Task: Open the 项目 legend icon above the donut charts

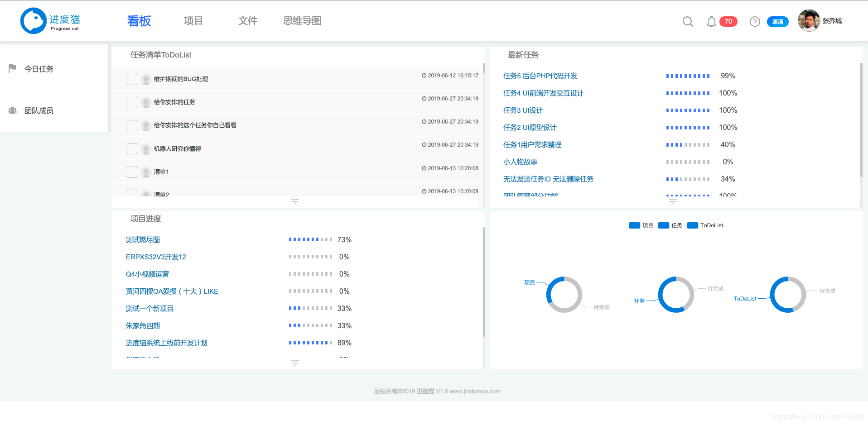Action: (x=634, y=225)
